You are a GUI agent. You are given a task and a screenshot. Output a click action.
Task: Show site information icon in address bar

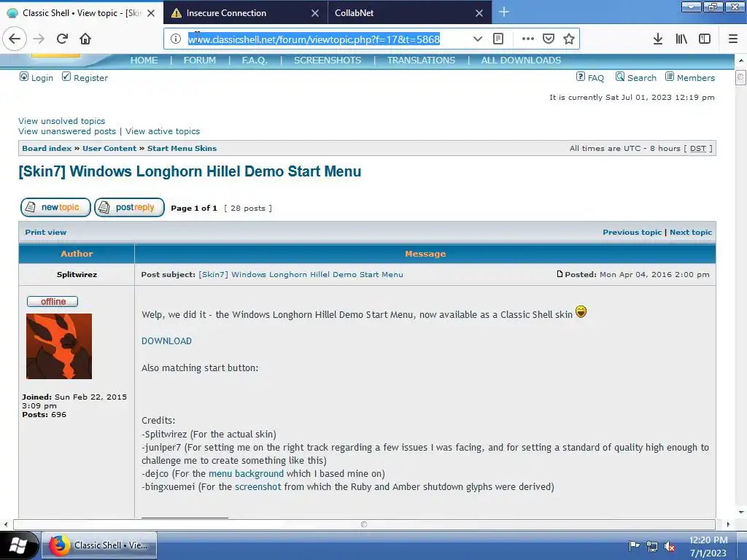175,39
